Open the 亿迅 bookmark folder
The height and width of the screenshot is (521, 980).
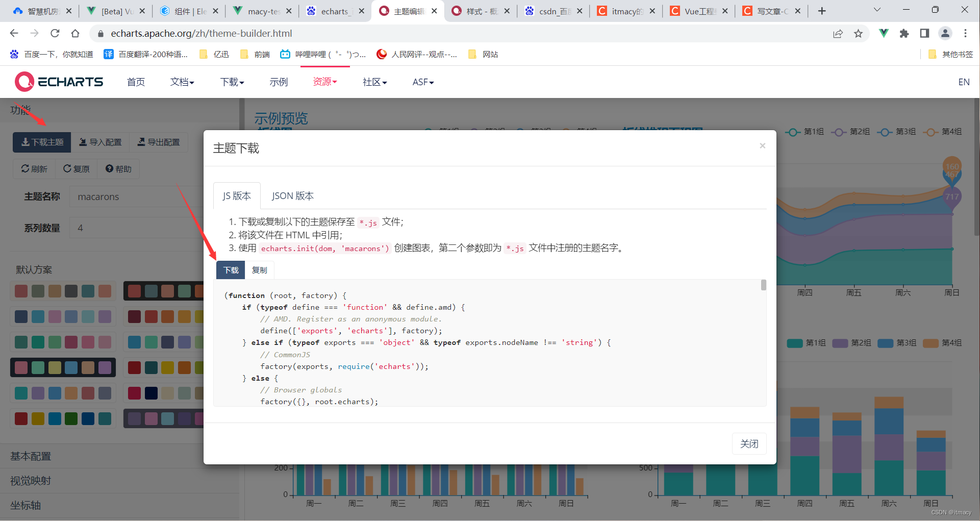pyautogui.click(x=214, y=54)
